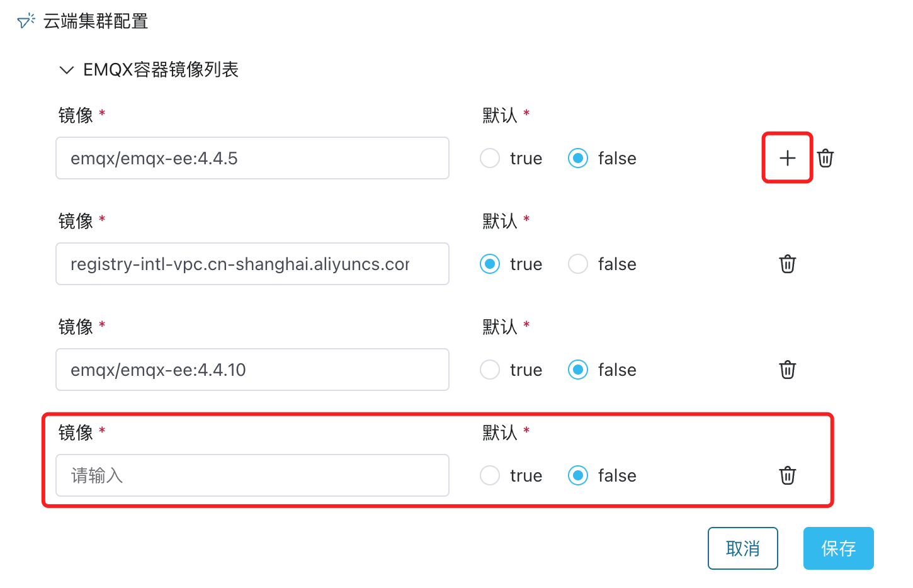Click the 保存 button
Screen dimensions: 913x588
point(838,548)
